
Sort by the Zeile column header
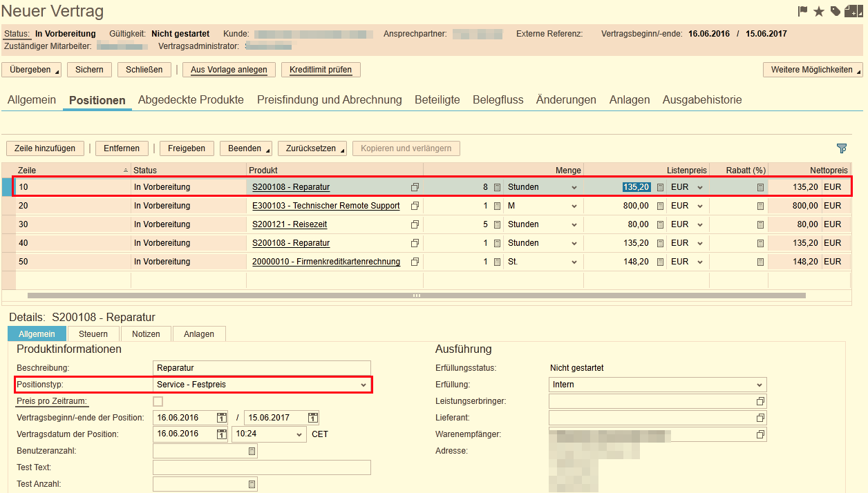pyautogui.click(x=73, y=170)
